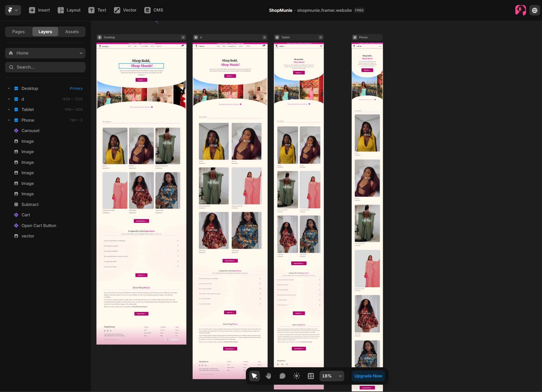The height and width of the screenshot is (392, 542).
Task: Expand the Desktop layer in Layers panel
Action: coord(9,88)
